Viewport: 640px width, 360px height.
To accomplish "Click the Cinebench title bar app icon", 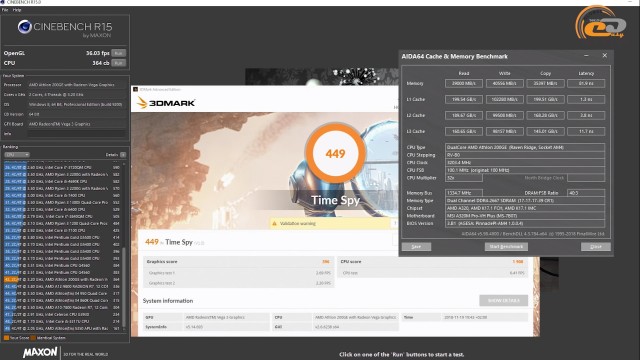I will pyautogui.click(x=3, y=2).
